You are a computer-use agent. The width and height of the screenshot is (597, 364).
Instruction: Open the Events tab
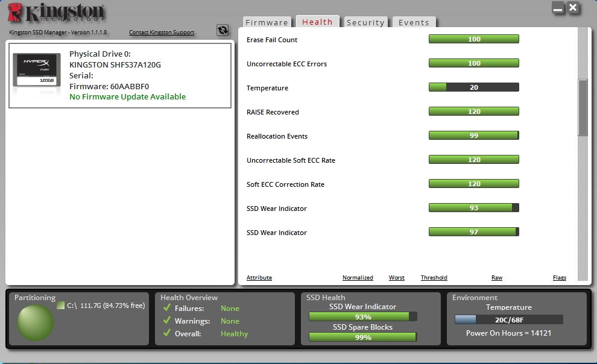414,22
